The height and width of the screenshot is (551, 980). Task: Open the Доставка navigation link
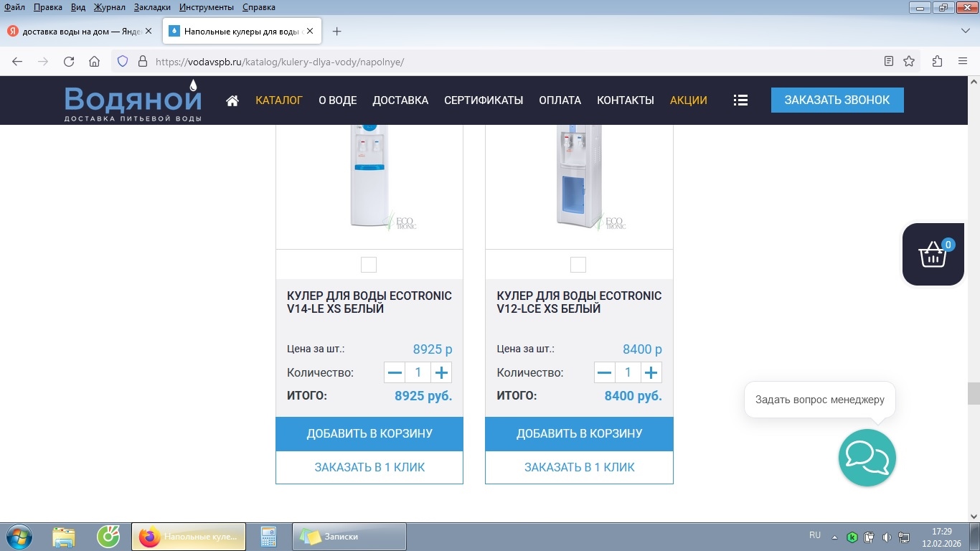[x=400, y=100]
